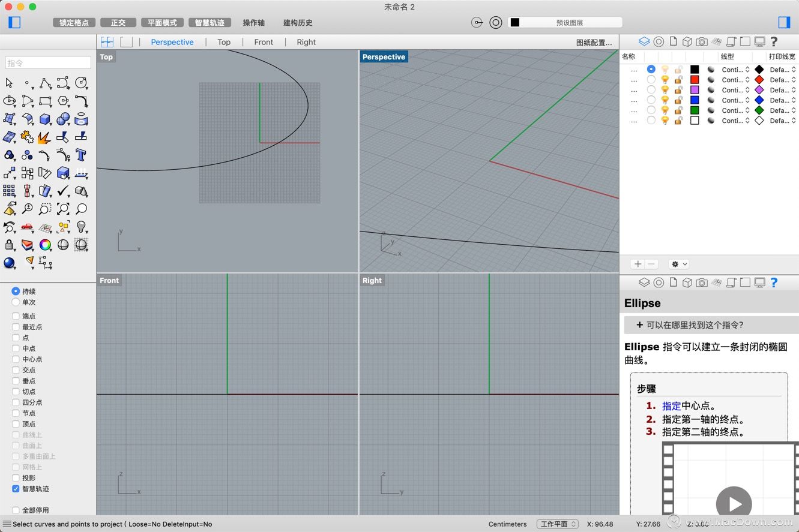Open the 工作平面 coordinate dropdown
This screenshot has width=799, height=532.
pyautogui.click(x=557, y=524)
